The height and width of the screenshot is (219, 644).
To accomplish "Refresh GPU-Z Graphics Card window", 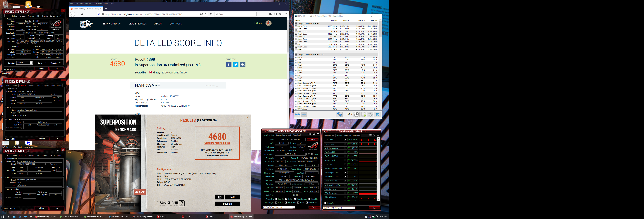I will tap(314, 134).
